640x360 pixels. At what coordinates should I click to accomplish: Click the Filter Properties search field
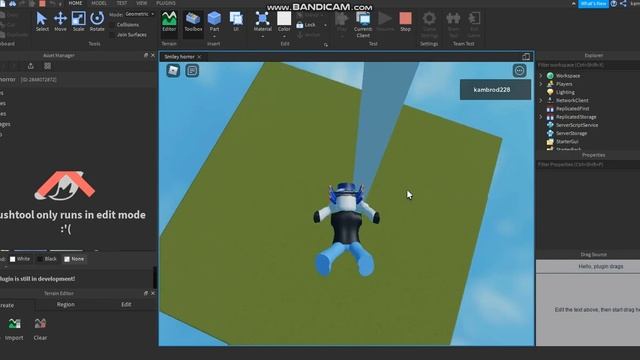click(x=588, y=164)
